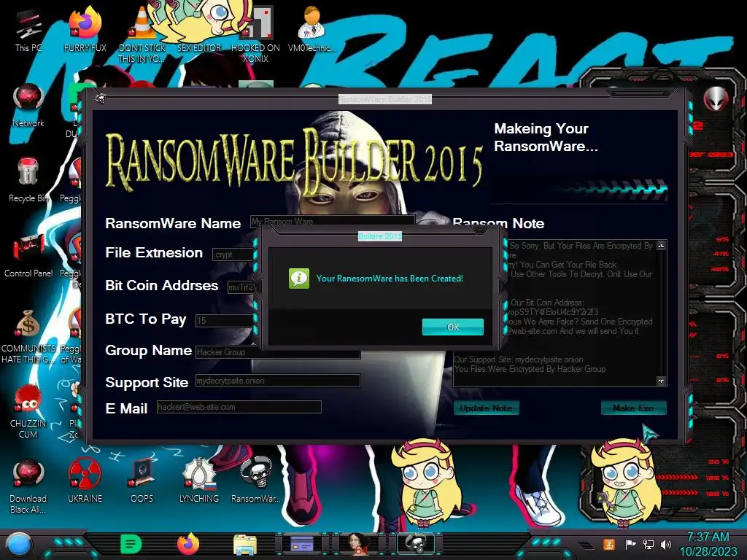
Task: Open Action Center flag tray icon
Action: [x=630, y=544]
